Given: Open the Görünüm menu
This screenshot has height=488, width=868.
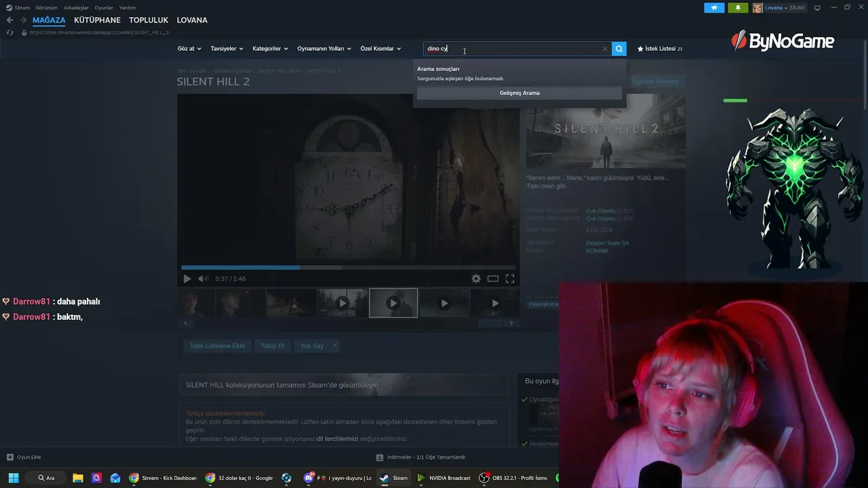Looking at the screenshot, I should click(46, 7).
